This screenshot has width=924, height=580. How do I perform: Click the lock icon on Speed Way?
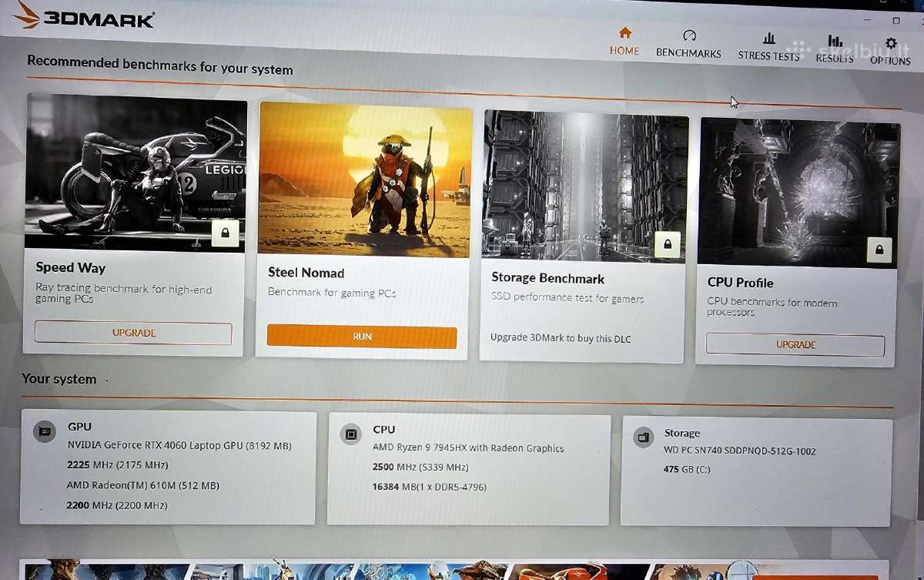pos(226,233)
